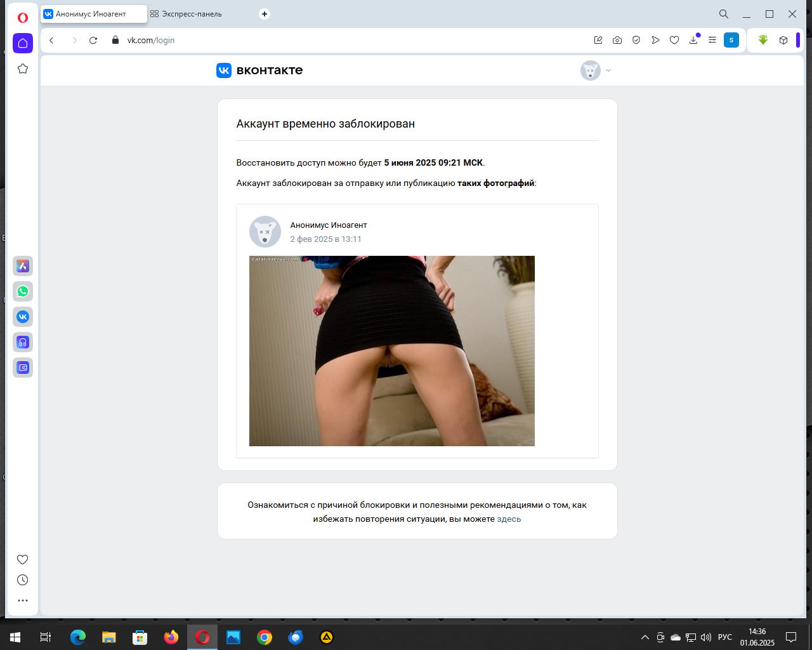Reload the vk.com page
The image size is (812, 650).
click(93, 40)
